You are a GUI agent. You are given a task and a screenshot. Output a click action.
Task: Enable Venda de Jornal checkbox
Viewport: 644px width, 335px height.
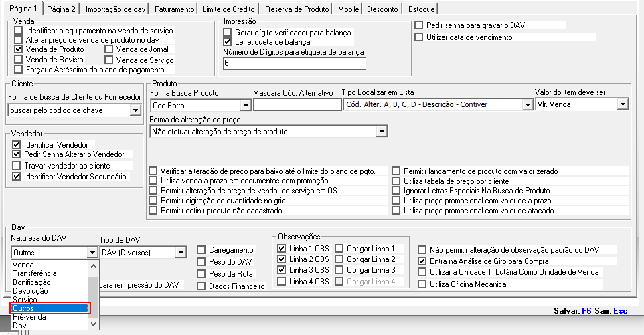[108, 49]
